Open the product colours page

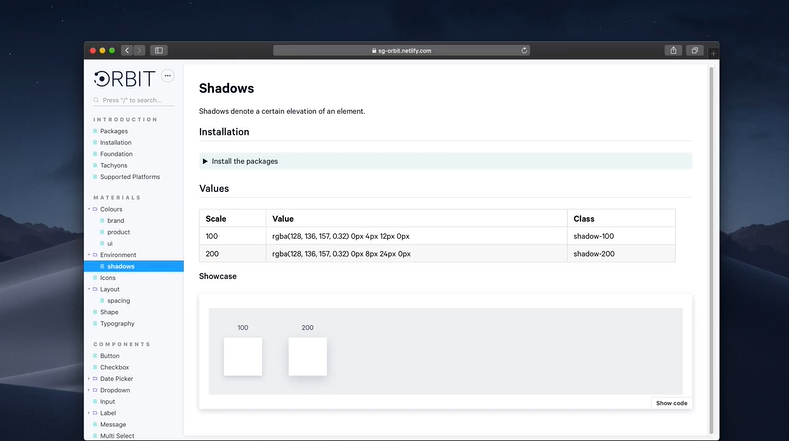click(118, 232)
